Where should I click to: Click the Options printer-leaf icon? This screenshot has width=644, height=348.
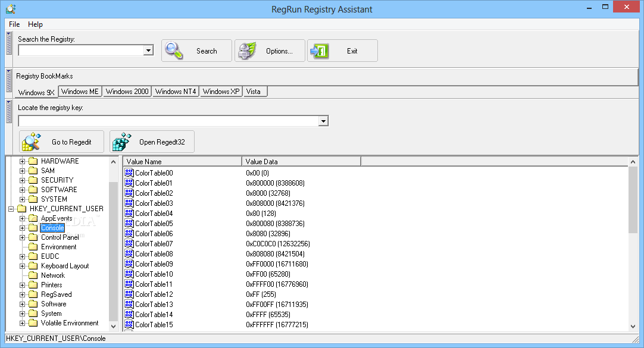248,51
